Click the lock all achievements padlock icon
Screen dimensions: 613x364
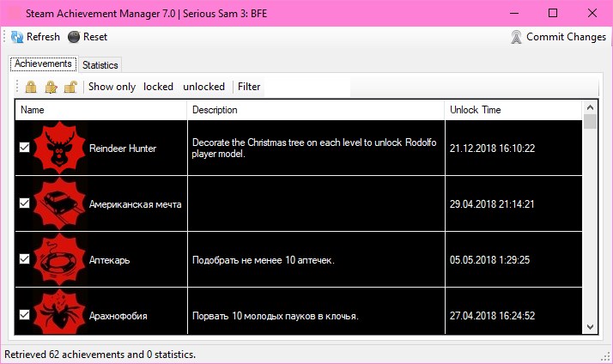[31, 87]
